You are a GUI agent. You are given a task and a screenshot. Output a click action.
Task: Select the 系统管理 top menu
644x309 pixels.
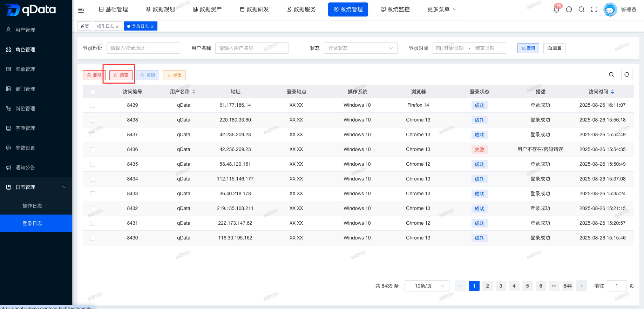[x=348, y=9]
